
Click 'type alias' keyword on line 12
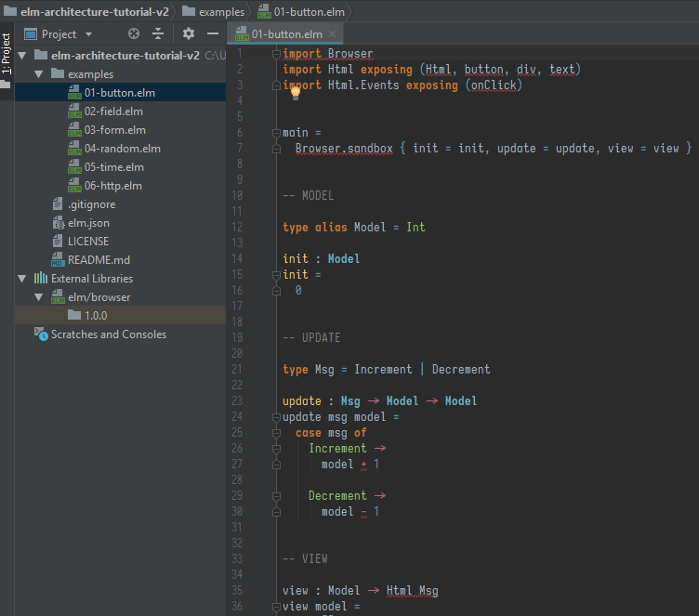(x=315, y=228)
